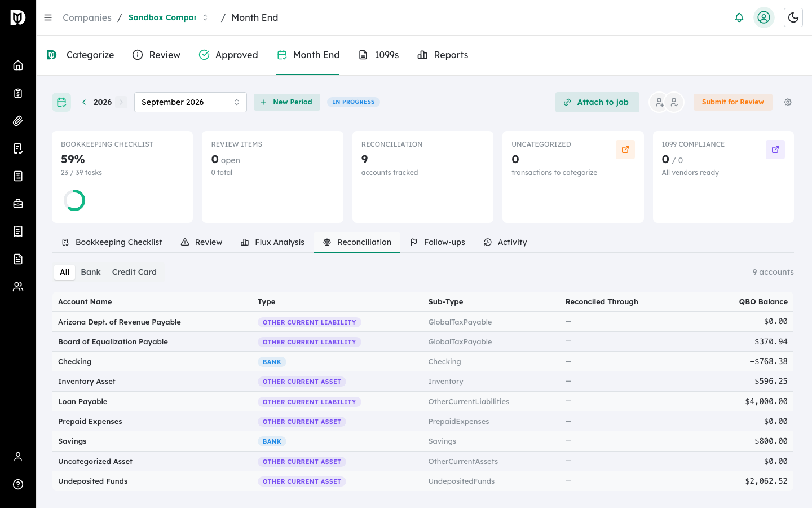The image size is (812, 508).
Task: Open the period settings gear icon
Action: click(788, 102)
